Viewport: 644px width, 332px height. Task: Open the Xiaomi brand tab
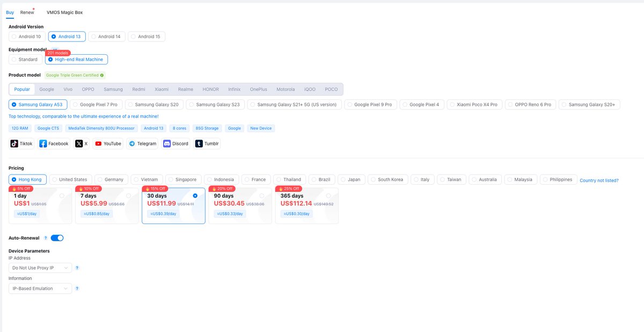(x=162, y=89)
